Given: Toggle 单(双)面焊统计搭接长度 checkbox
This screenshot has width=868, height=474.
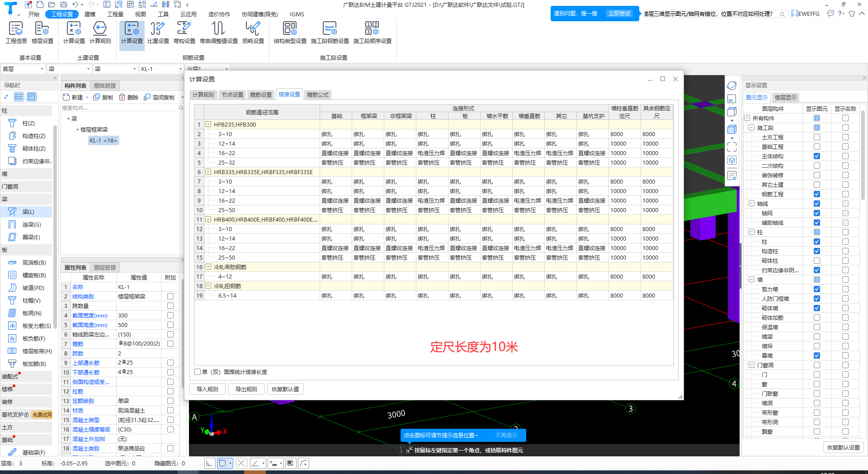Looking at the screenshot, I should (198, 372).
